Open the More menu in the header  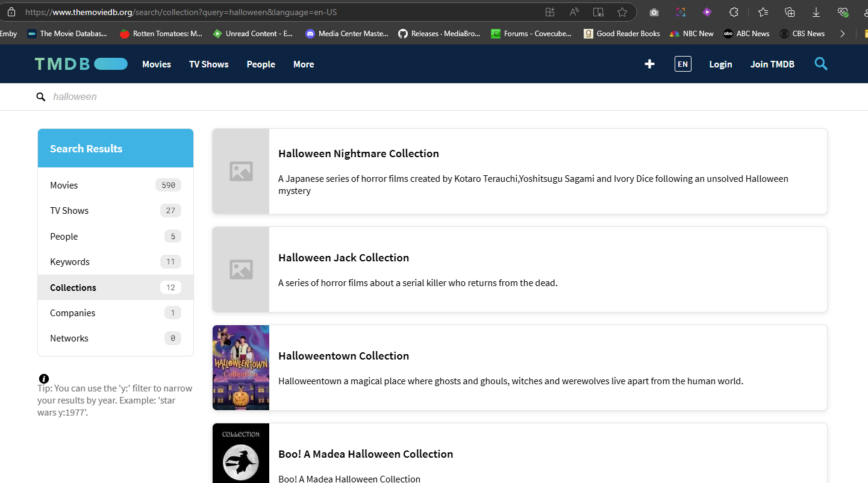[304, 64]
